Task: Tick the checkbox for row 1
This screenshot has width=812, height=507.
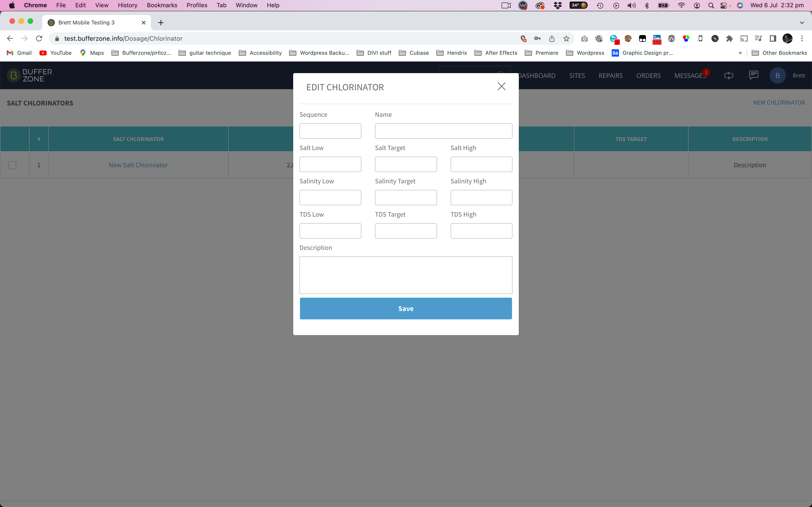Action: pyautogui.click(x=12, y=165)
